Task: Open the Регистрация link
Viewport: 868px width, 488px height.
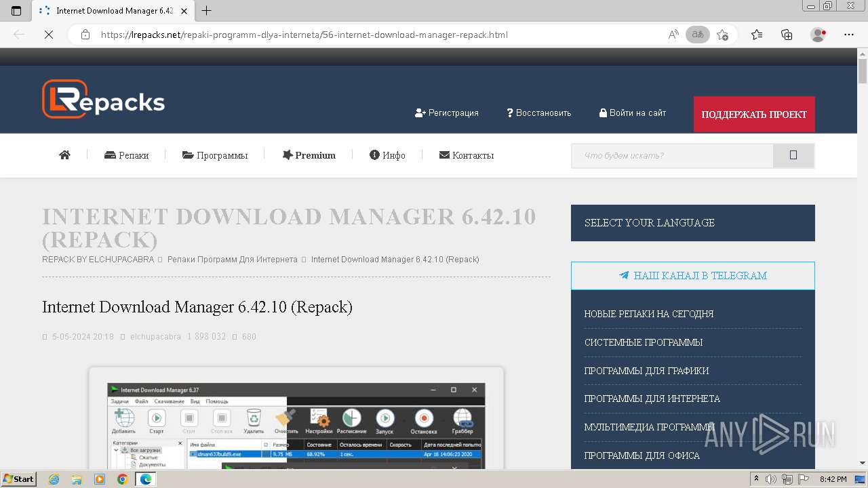Action: click(447, 113)
